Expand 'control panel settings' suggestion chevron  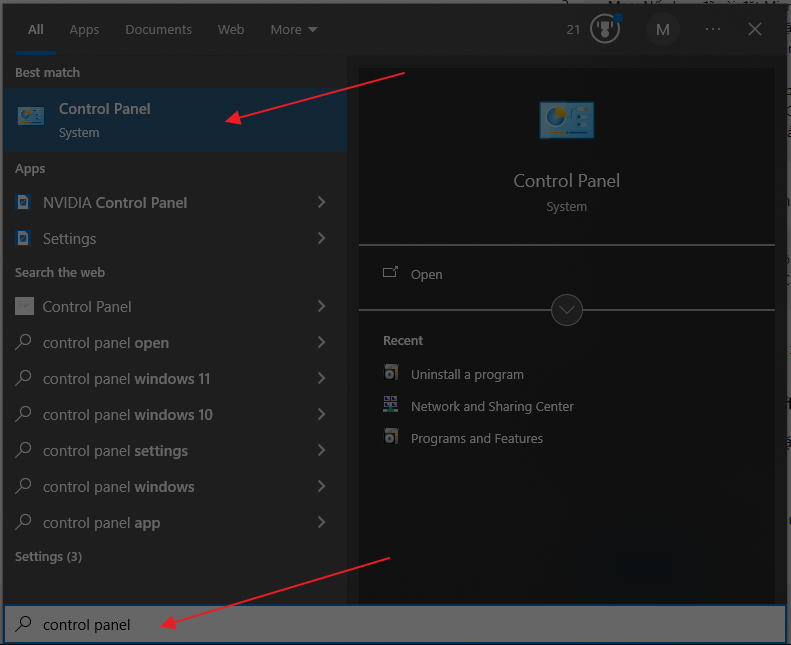(321, 450)
